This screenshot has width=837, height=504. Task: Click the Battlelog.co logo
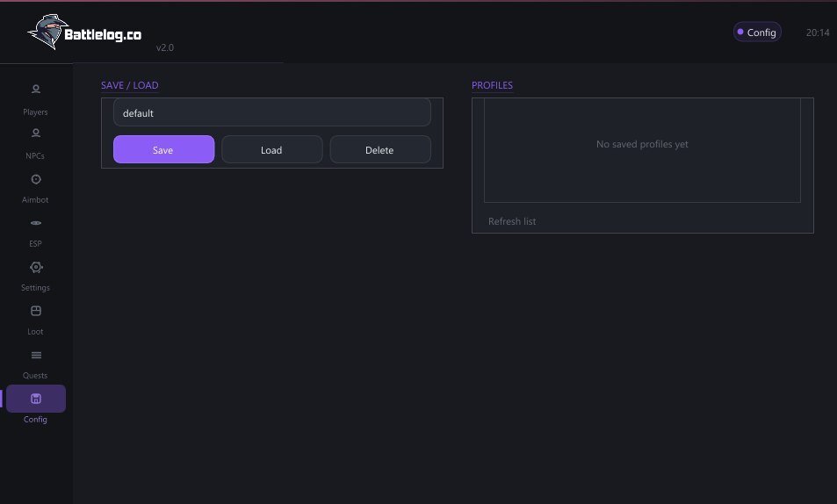84,32
